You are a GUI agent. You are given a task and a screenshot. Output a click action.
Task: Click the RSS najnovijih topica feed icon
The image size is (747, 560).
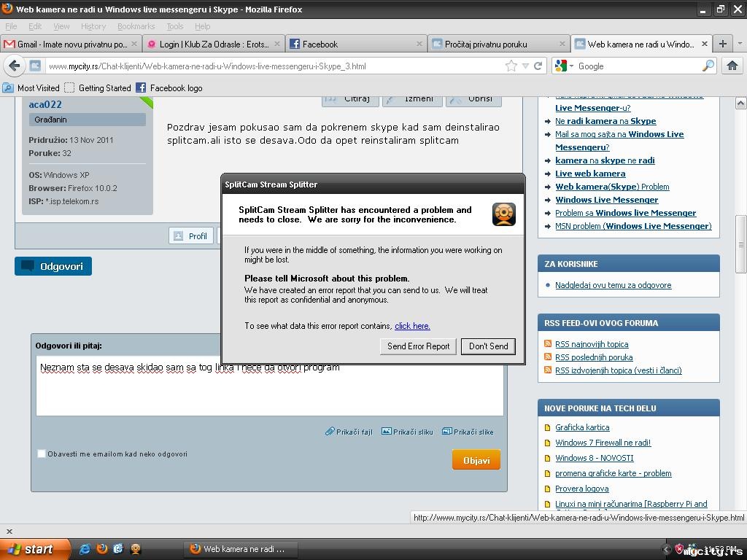[547, 344]
